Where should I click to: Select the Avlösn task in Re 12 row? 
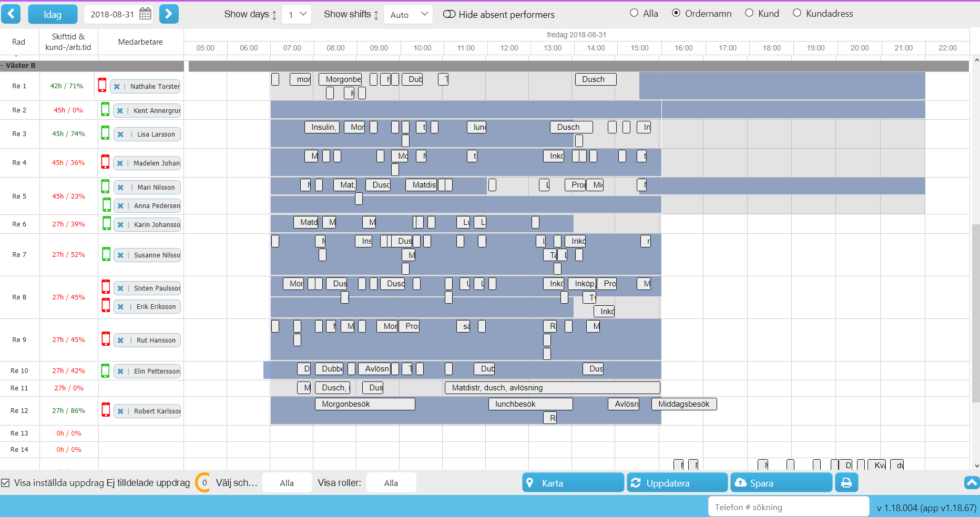[624, 404]
